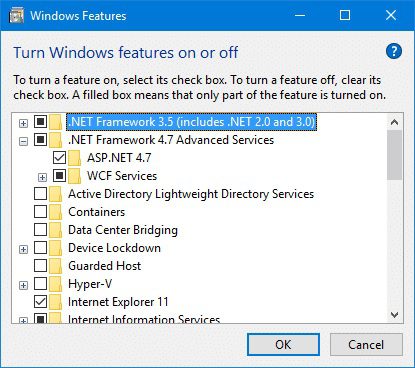
Task: Select the Data Center Bridging item
Action: click(123, 230)
